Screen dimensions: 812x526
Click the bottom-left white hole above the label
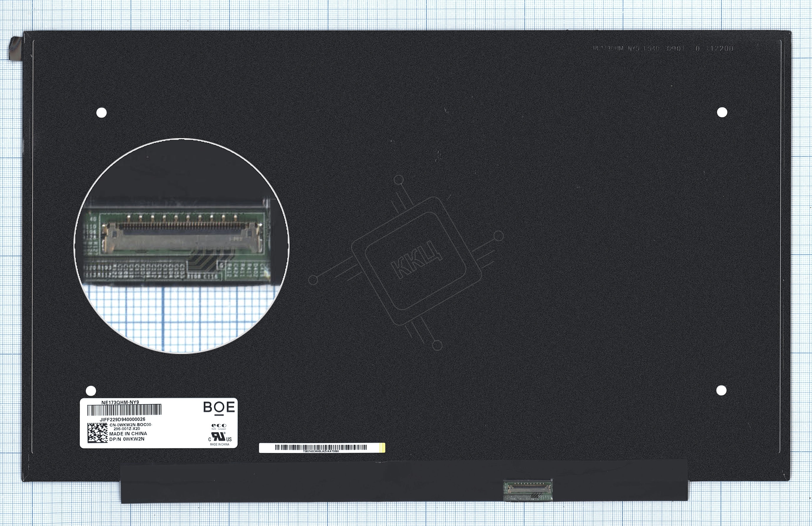[x=91, y=391]
